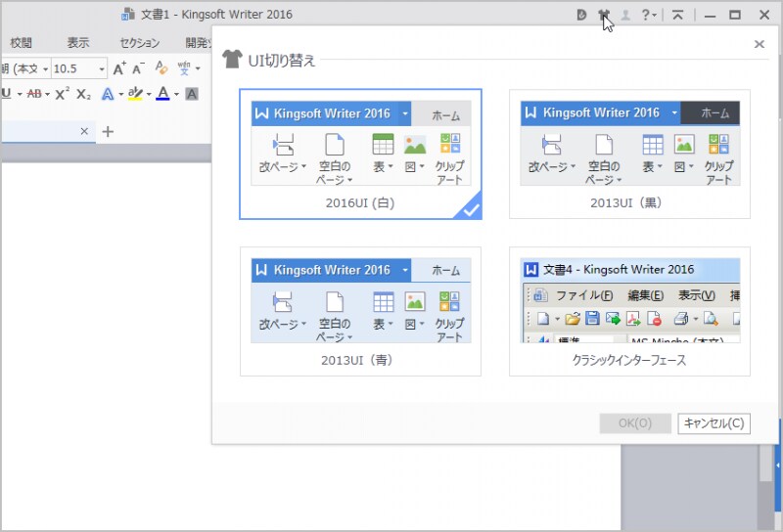Toggle underline U formatting
The height and width of the screenshot is (532, 783).
click(7, 93)
